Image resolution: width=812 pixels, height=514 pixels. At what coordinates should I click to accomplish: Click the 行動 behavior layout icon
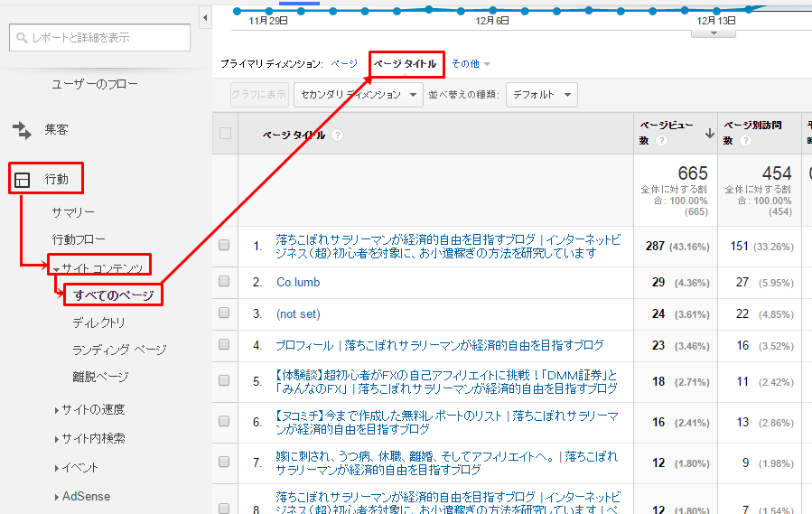click(22, 179)
